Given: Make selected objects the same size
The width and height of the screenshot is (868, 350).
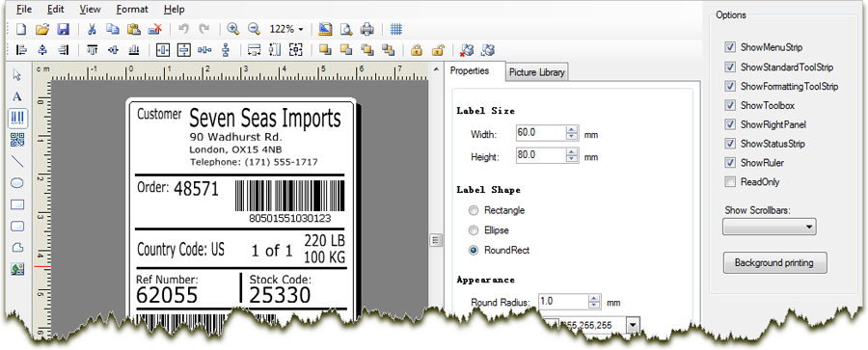Looking at the screenshot, I should (x=296, y=50).
